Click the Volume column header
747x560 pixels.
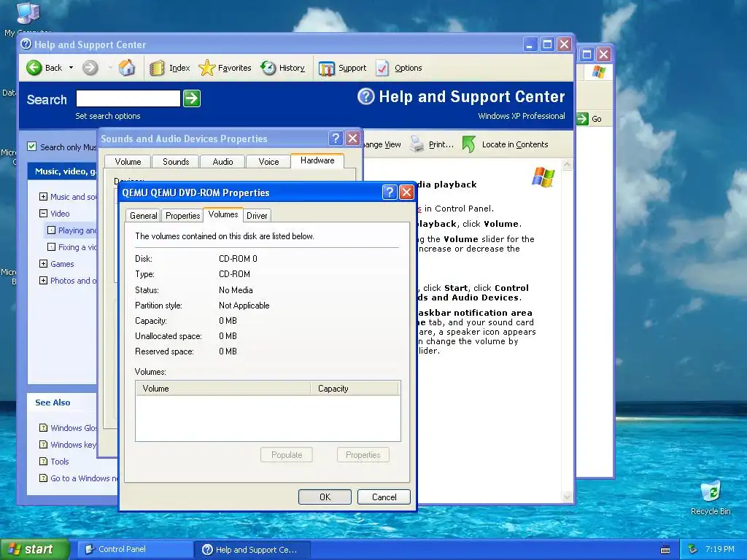(223, 389)
